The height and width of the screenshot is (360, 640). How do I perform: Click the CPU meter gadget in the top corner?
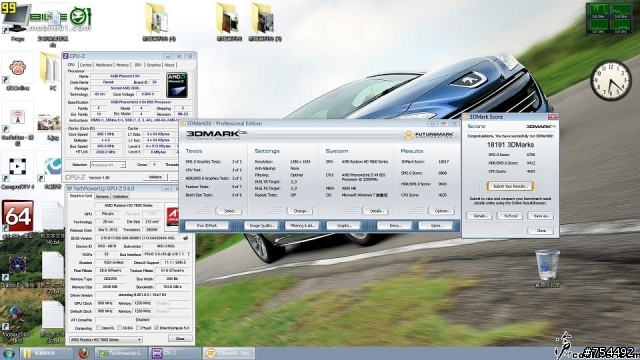(609, 18)
